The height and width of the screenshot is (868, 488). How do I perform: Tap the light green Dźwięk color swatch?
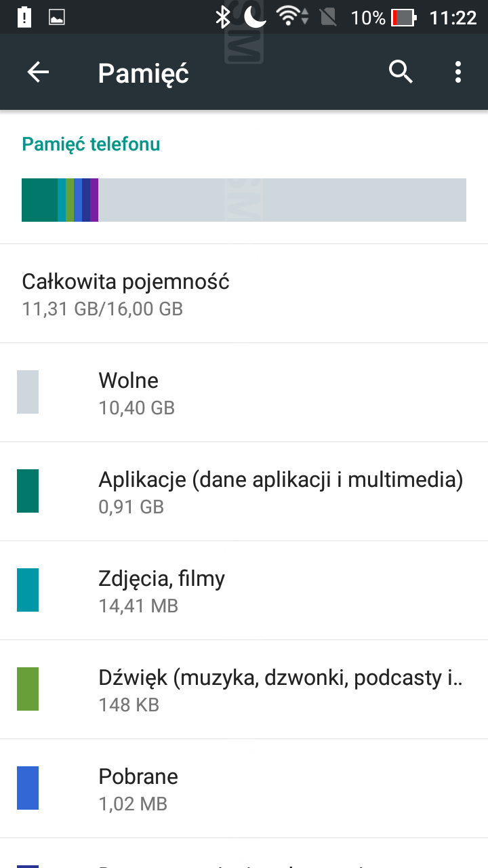(x=28, y=689)
